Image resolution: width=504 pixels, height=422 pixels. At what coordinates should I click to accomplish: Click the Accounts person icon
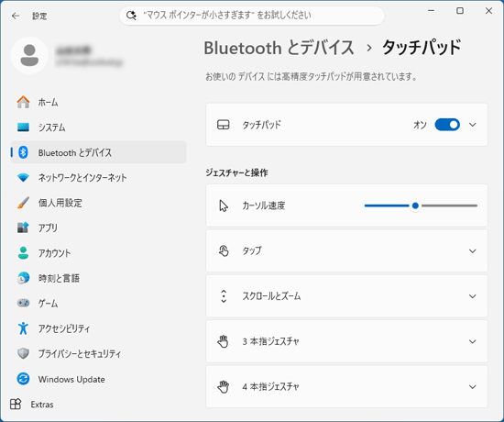[x=23, y=252]
